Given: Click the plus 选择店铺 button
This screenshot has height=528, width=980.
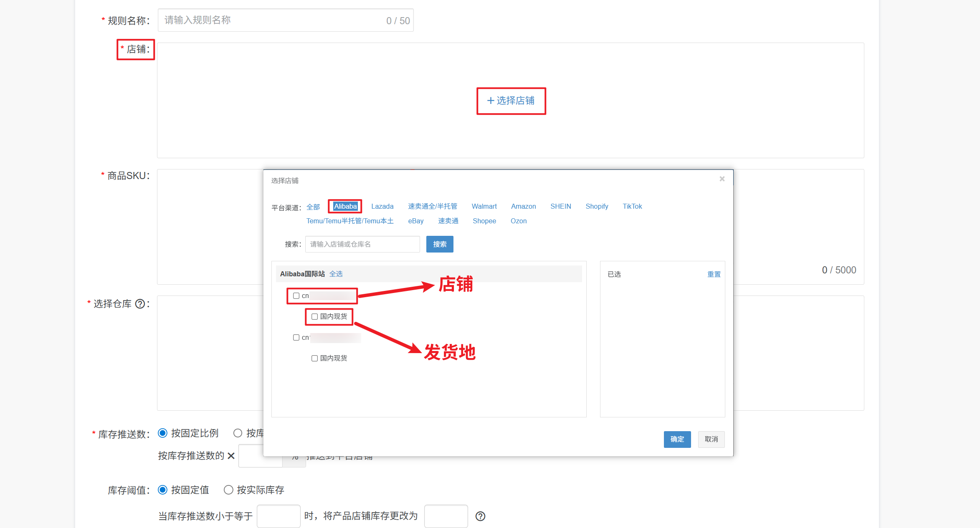Looking at the screenshot, I should (x=511, y=101).
